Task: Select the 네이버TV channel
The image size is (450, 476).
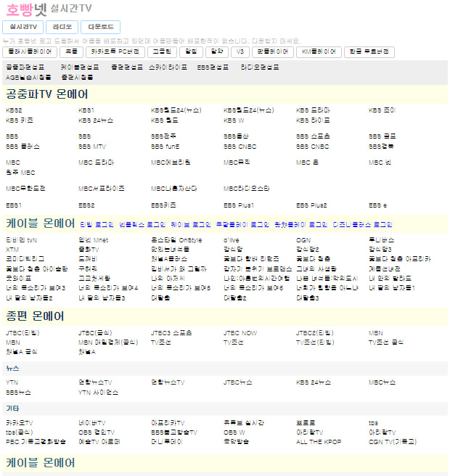Action: (92, 423)
